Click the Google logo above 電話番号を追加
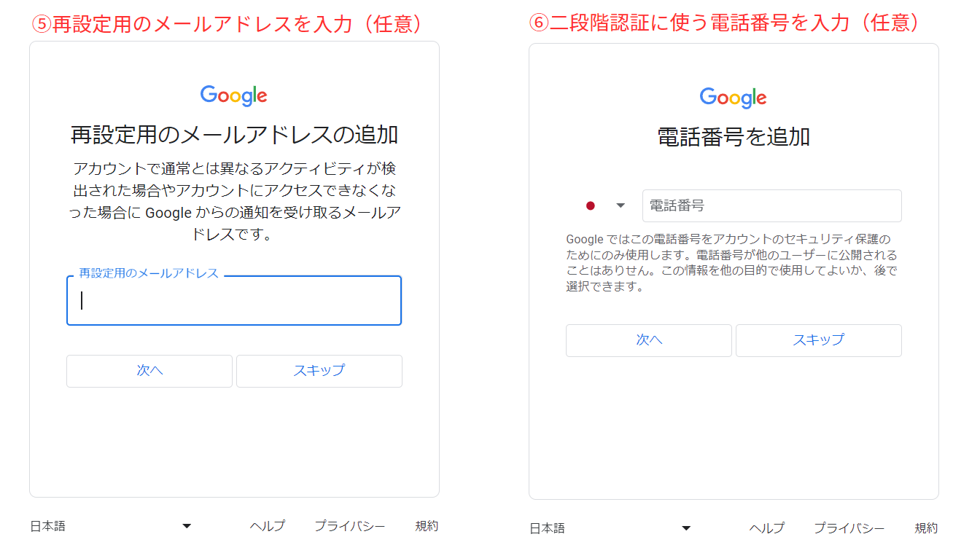The height and width of the screenshot is (553, 980). tap(733, 98)
